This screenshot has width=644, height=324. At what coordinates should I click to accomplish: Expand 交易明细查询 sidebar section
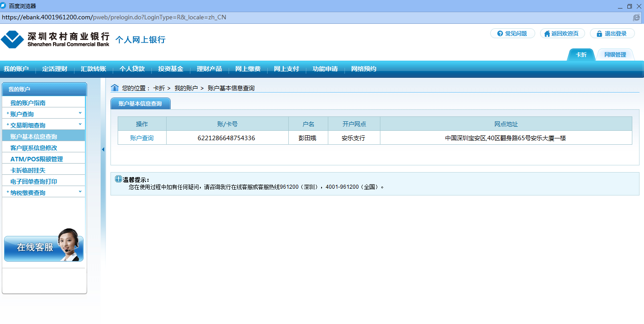pyautogui.click(x=44, y=125)
